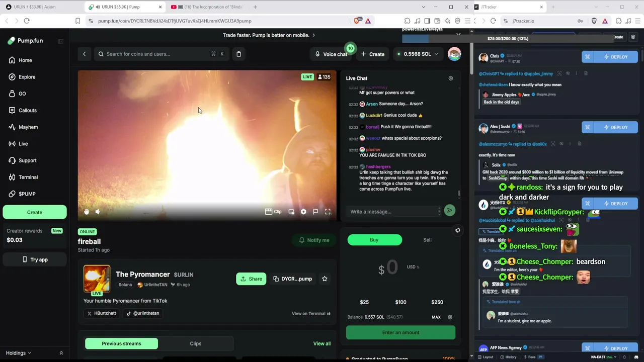Report the stream with the flag icon
This screenshot has width=644, height=362.
315,212
